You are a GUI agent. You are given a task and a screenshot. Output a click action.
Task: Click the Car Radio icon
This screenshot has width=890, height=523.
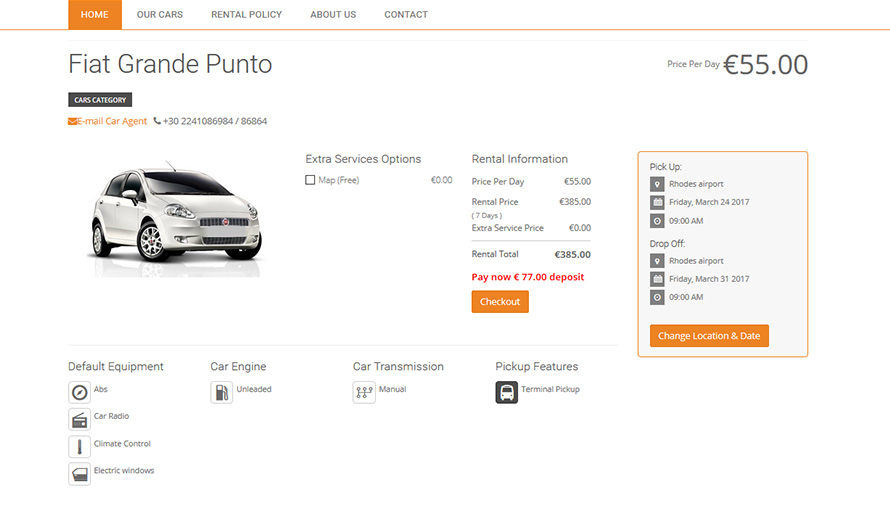79,420
